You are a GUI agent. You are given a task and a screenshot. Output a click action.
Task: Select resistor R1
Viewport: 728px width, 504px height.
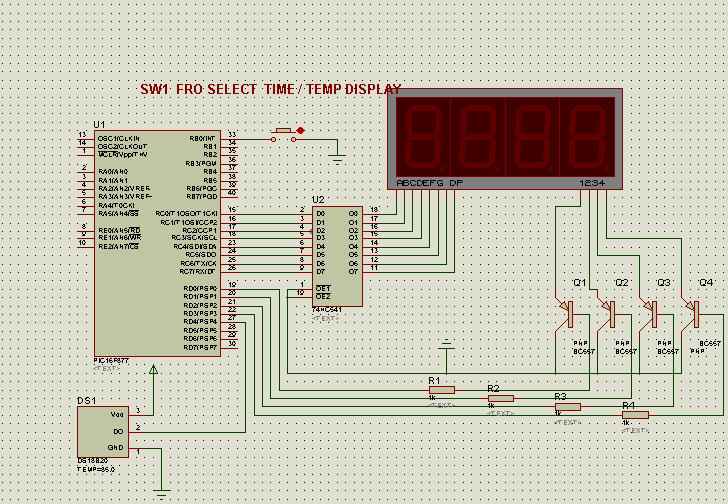441,390
